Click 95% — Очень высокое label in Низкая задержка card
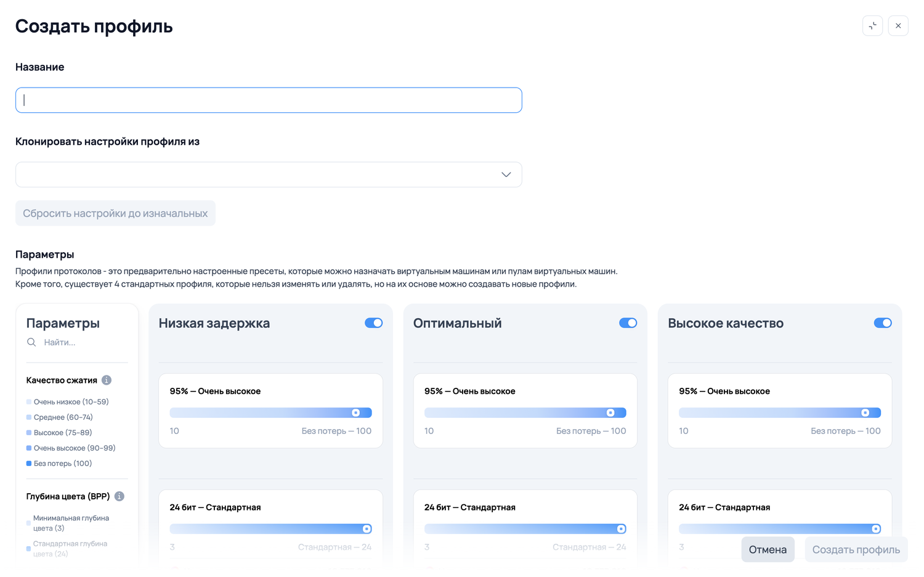The image size is (924, 577). pyautogui.click(x=215, y=391)
